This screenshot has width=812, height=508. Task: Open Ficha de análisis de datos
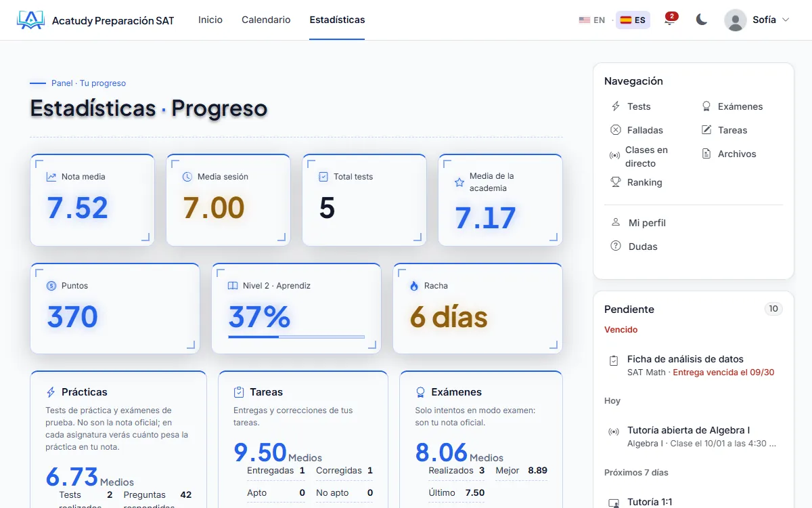685,359
